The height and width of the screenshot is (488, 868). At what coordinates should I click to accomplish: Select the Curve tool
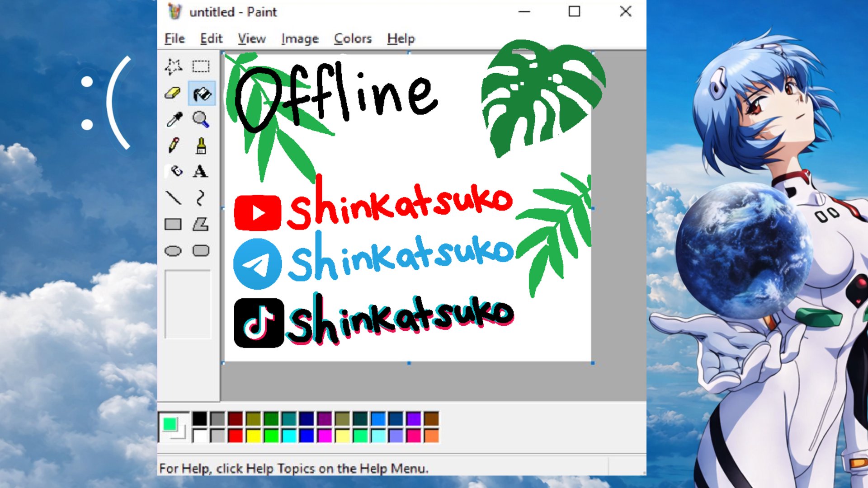(201, 197)
